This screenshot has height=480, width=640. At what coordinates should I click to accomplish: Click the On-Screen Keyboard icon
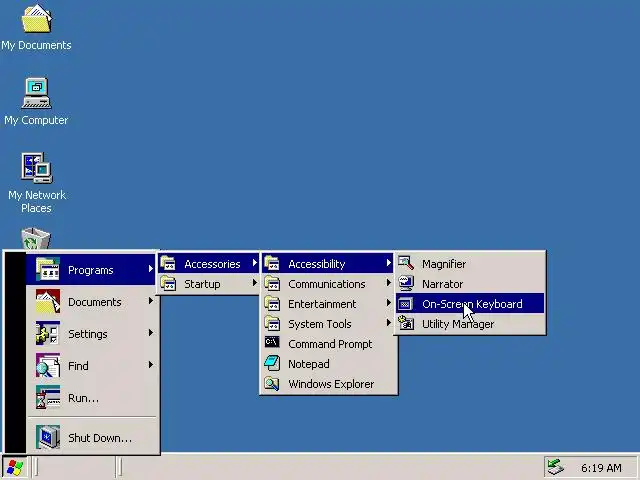[x=405, y=304]
